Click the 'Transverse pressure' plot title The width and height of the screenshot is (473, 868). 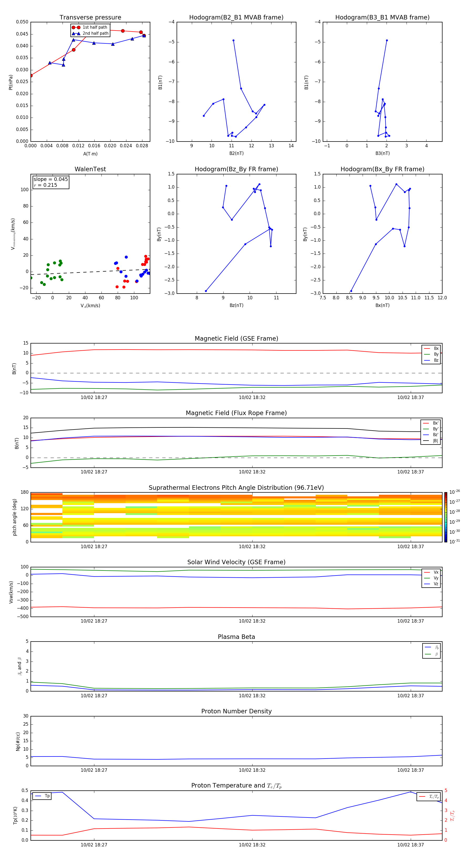click(x=90, y=18)
